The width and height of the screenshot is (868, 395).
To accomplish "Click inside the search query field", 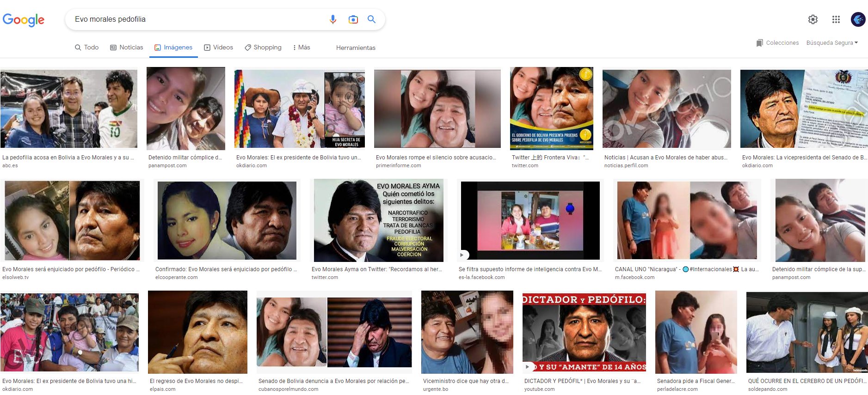I will [x=194, y=19].
